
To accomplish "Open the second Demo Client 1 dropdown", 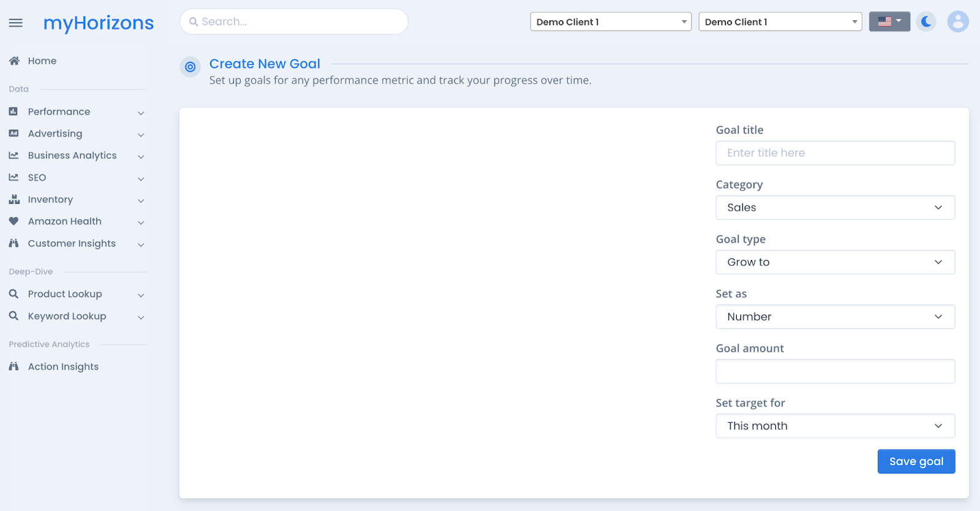I will pyautogui.click(x=780, y=22).
